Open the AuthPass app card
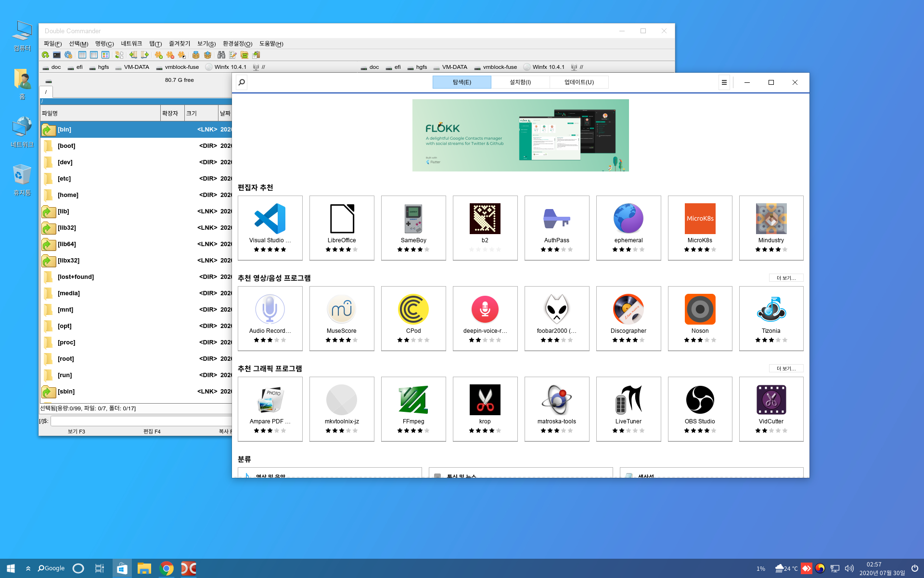 point(557,228)
